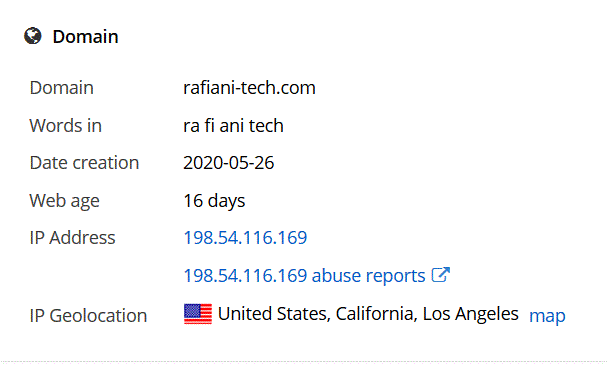Click the word 'abuse' in the reports link

[x=336, y=275]
